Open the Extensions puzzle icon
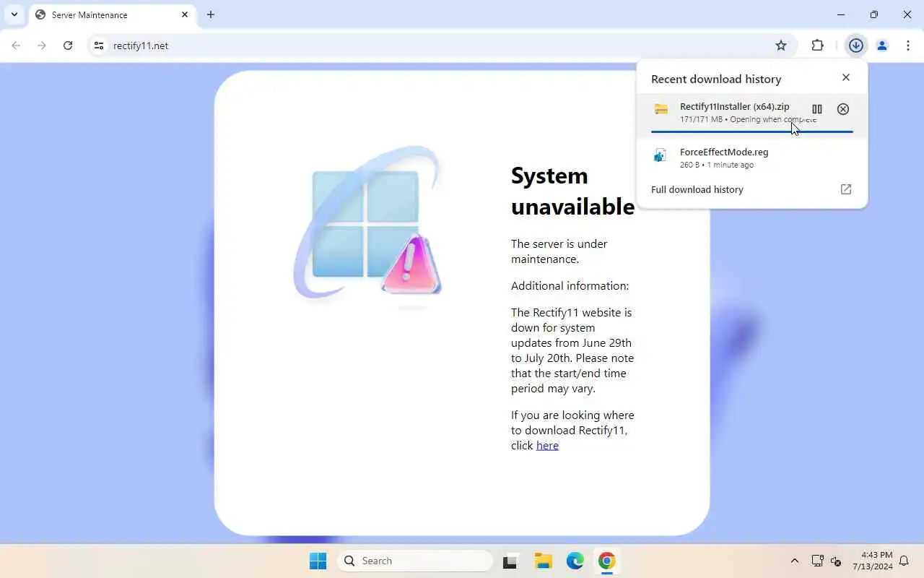The width and height of the screenshot is (924, 578). tap(817, 46)
